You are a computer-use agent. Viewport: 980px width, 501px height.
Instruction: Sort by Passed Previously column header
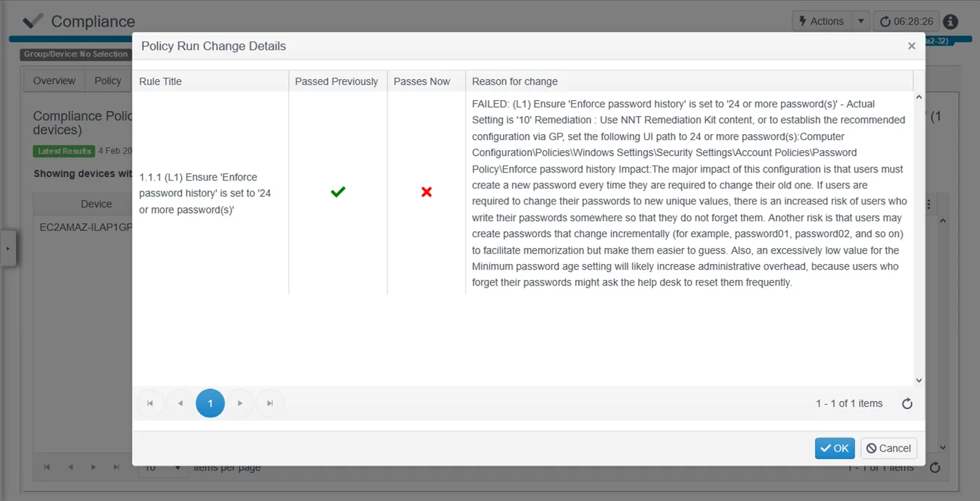[x=338, y=81]
